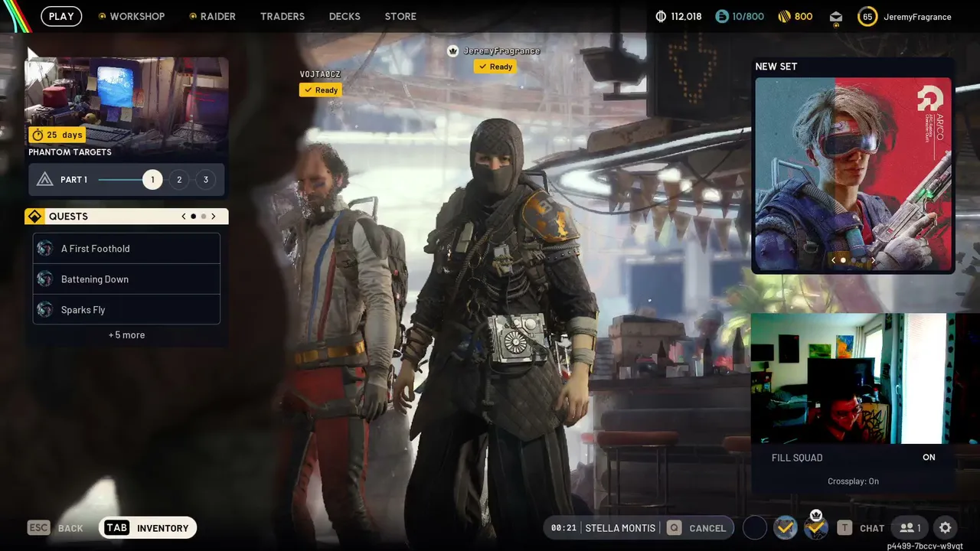Expand the +5 more quests
This screenshot has height=551, width=980.
[126, 335]
